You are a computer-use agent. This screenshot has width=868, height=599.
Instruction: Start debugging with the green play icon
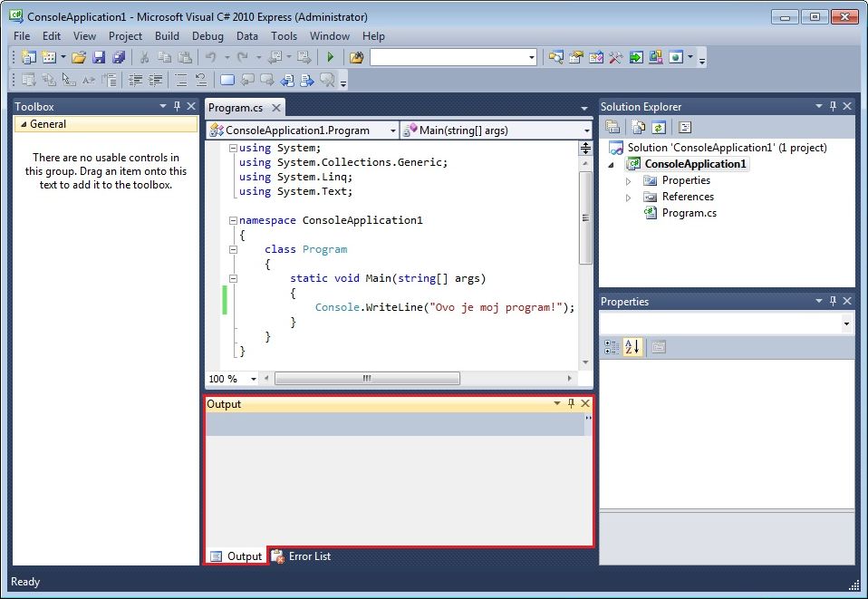pos(331,57)
